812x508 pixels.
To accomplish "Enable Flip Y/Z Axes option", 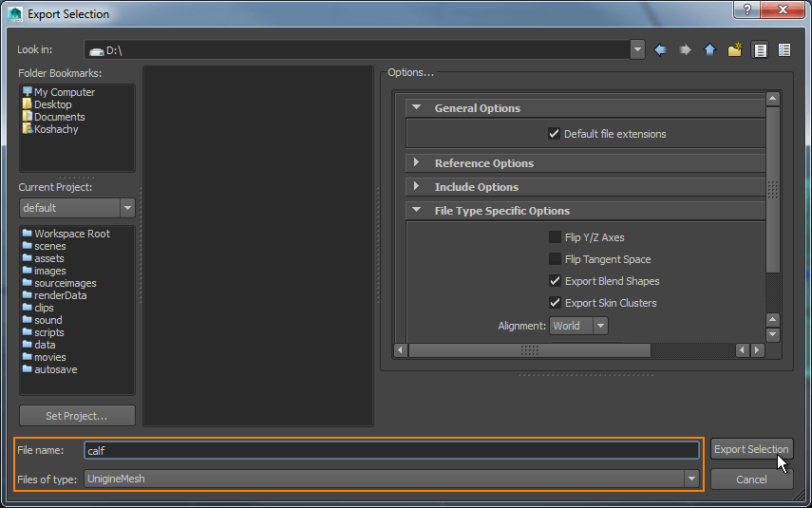I will (x=555, y=237).
